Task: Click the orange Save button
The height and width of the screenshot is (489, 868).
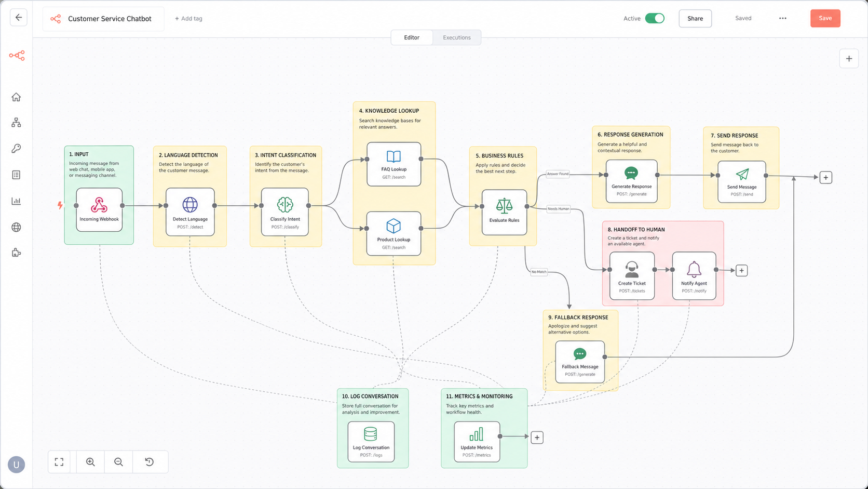Action: pos(825,18)
